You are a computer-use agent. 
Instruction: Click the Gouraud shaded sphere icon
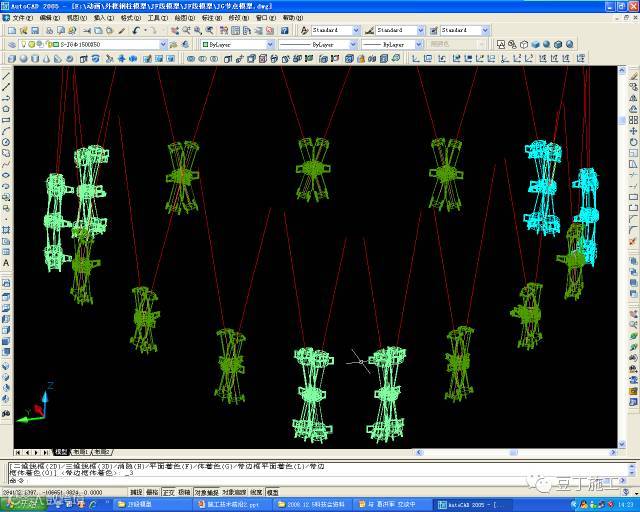point(547,45)
